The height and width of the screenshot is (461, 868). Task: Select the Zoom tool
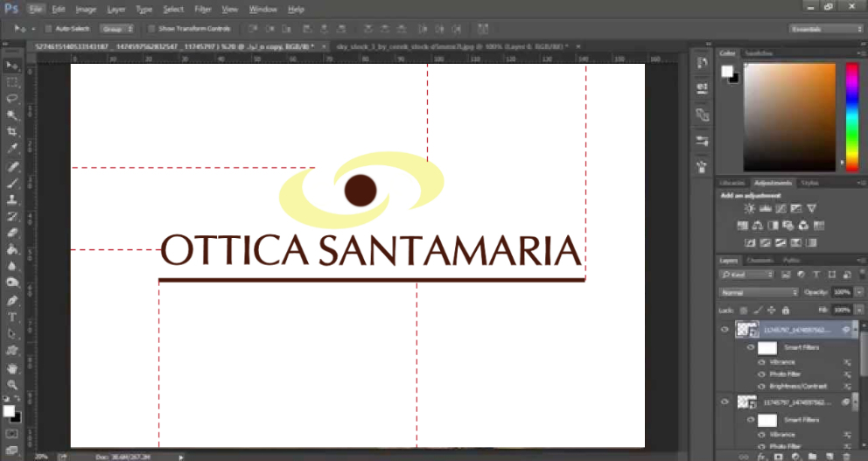(12, 384)
